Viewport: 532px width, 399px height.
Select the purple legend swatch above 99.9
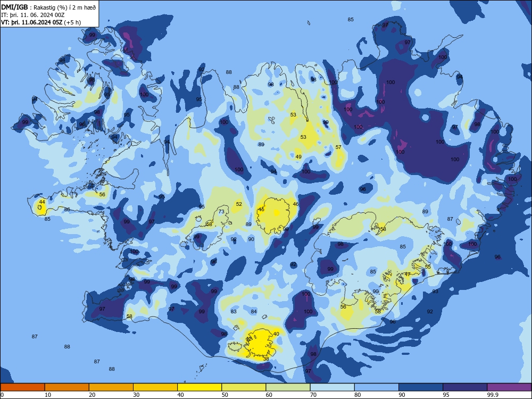pos(509,387)
